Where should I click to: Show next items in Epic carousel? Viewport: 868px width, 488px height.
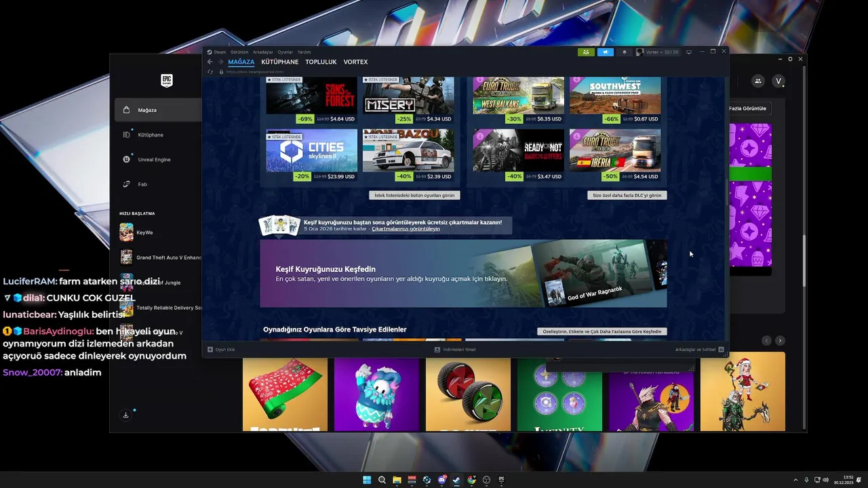pyautogui.click(x=780, y=340)
